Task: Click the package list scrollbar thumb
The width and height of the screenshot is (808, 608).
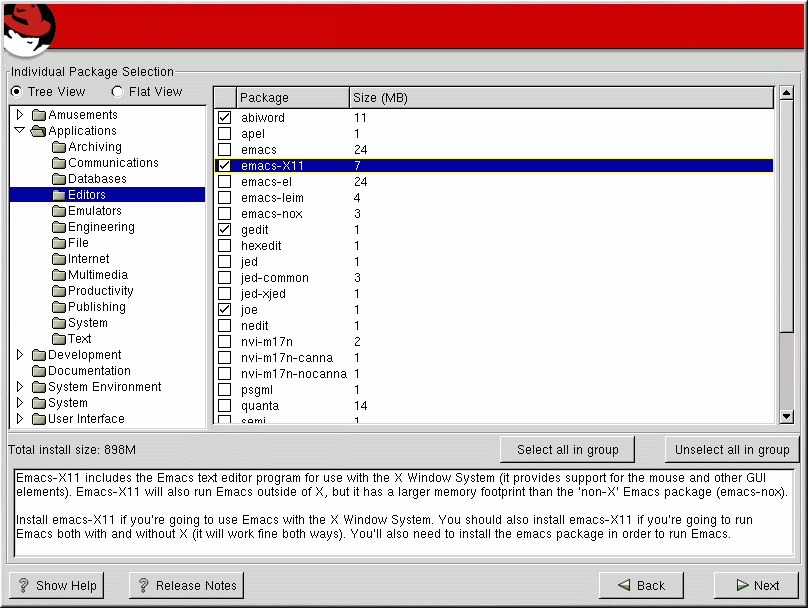Action: pos(786,216)
